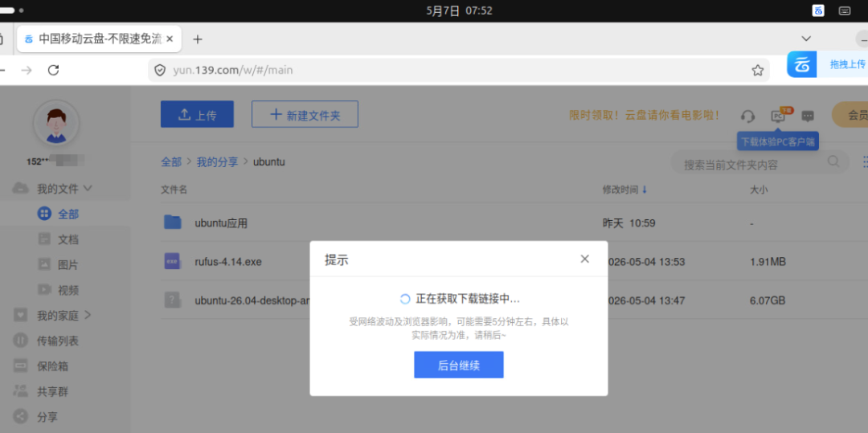
Task: Click the 我的文件 cloud icon
Action: [x=20, y=188]
